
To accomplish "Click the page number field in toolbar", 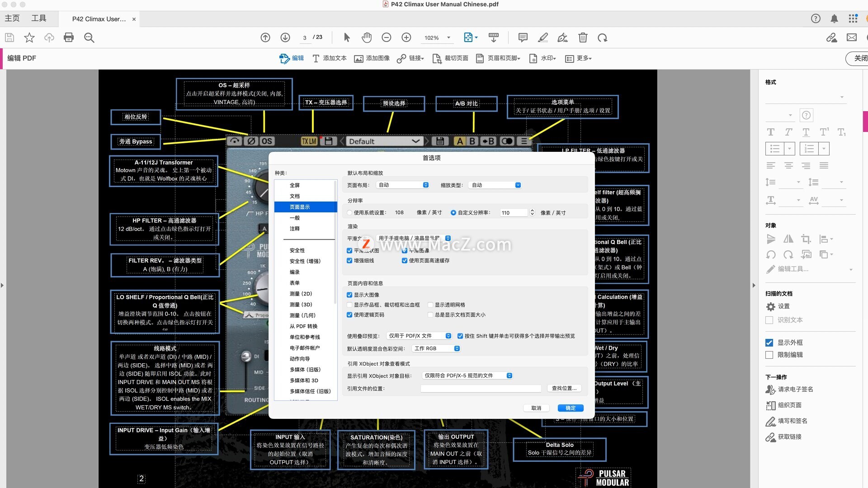I will pos(305,38).
